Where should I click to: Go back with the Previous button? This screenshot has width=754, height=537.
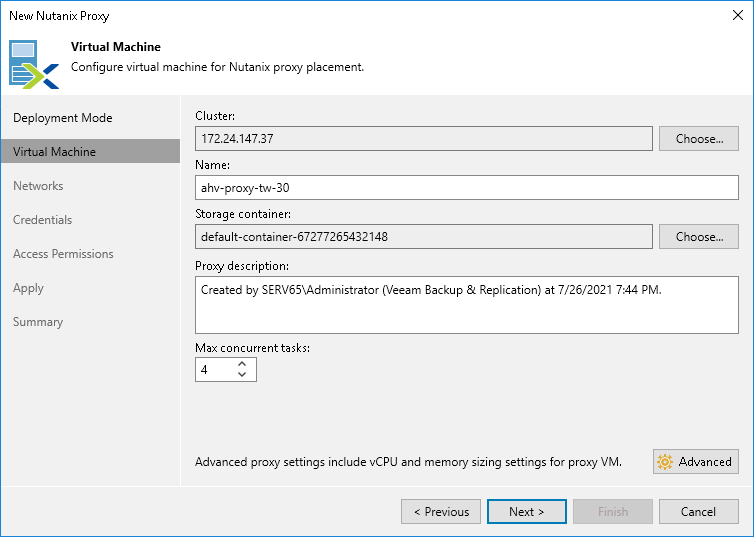(441, 512)
